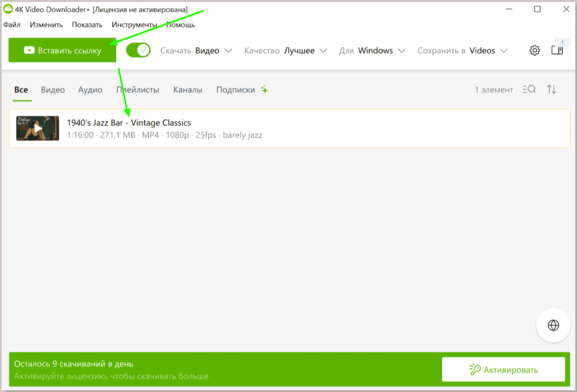Open the Файл menu

[x=12, y=25]
